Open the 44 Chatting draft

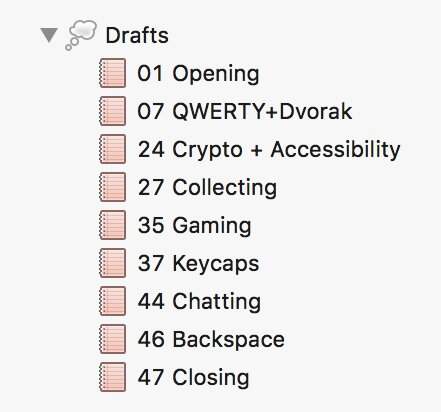click(x=199, y=302)
